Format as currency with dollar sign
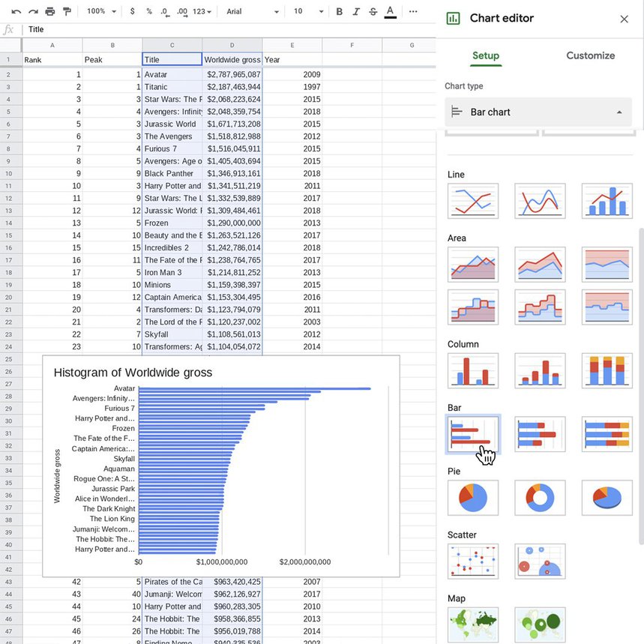 pos(132,11)
